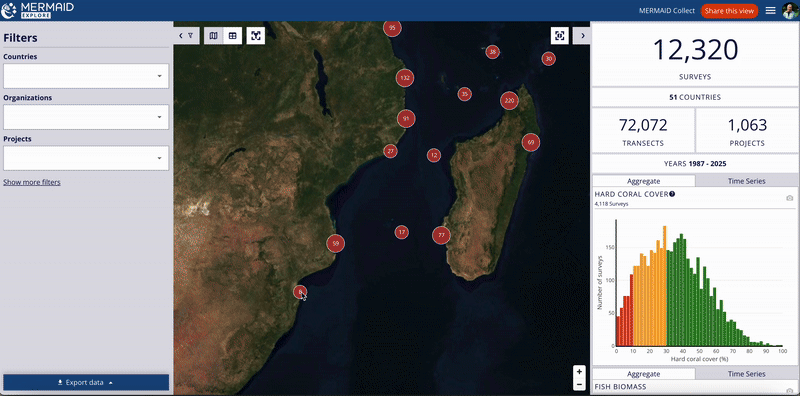The width and height of the screenshot is (800, 396).
Task: Expand the Projects dropdown
Action: [86, 158]
